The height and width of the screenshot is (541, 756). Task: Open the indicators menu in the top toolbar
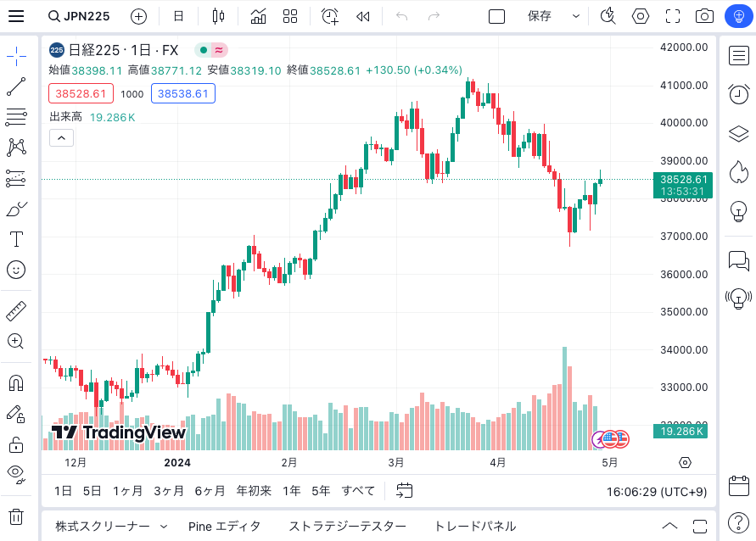click(x=259, y=16)
